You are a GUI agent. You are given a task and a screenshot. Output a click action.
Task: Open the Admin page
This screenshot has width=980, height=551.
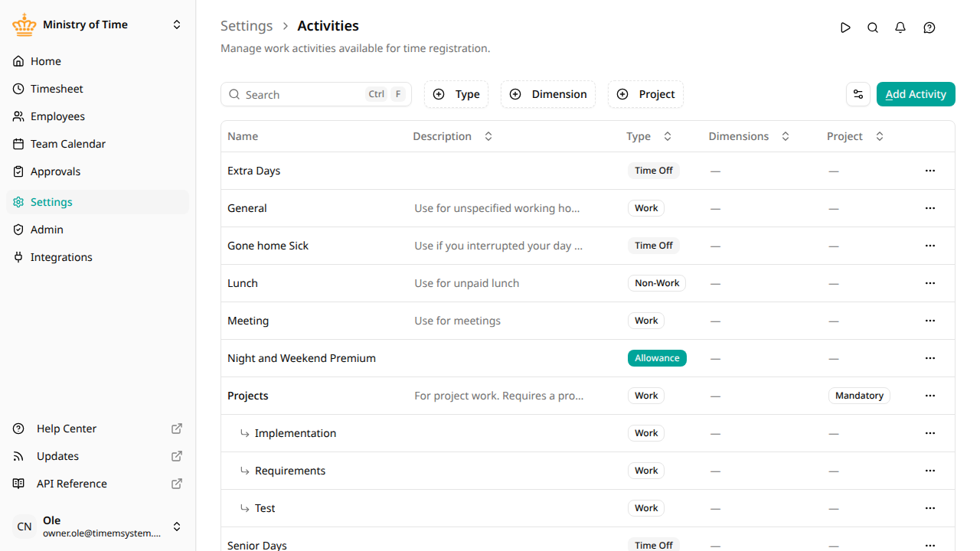tap(97, 230)
